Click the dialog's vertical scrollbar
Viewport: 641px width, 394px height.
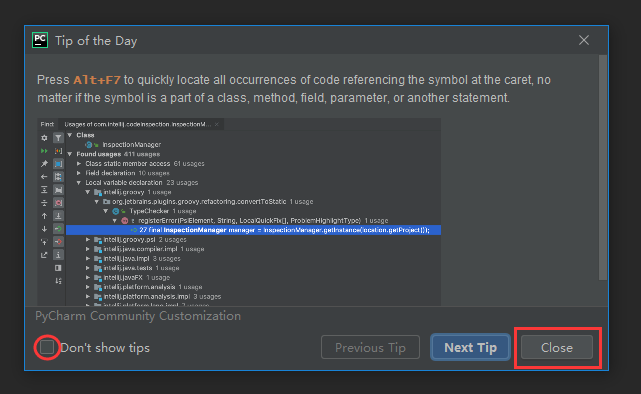click(x=603, y=168)
